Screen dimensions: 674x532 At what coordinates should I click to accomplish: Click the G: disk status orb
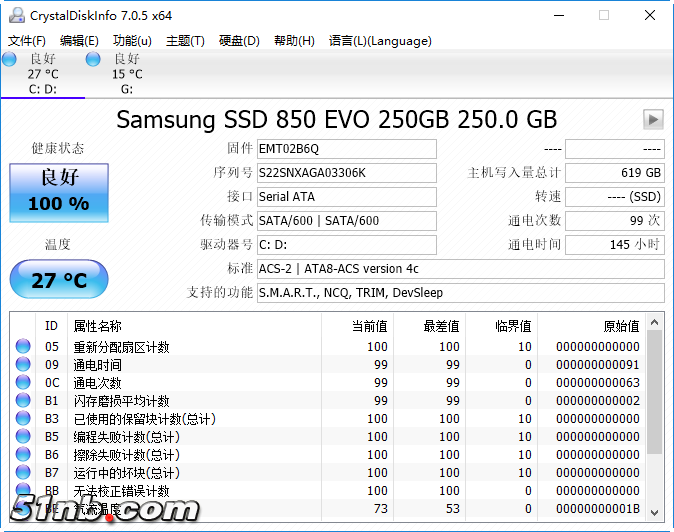coord(93,60)
